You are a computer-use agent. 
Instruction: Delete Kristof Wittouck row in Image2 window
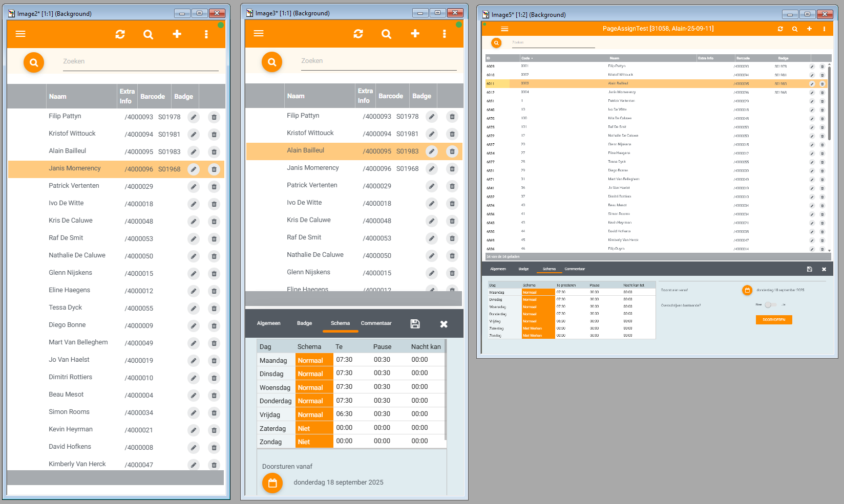pyautogui.click(x=214, y=135)
